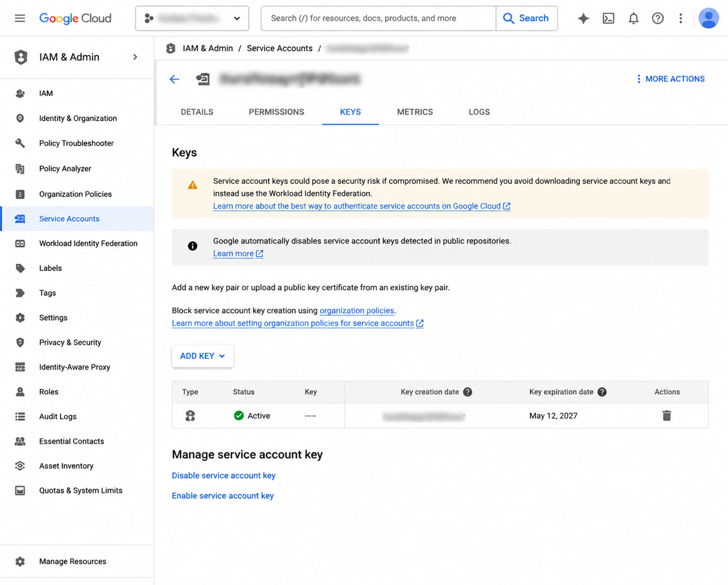This screenshot has height=585, width=728.
Task: Open the notifications bell
Action: (633, 18)
